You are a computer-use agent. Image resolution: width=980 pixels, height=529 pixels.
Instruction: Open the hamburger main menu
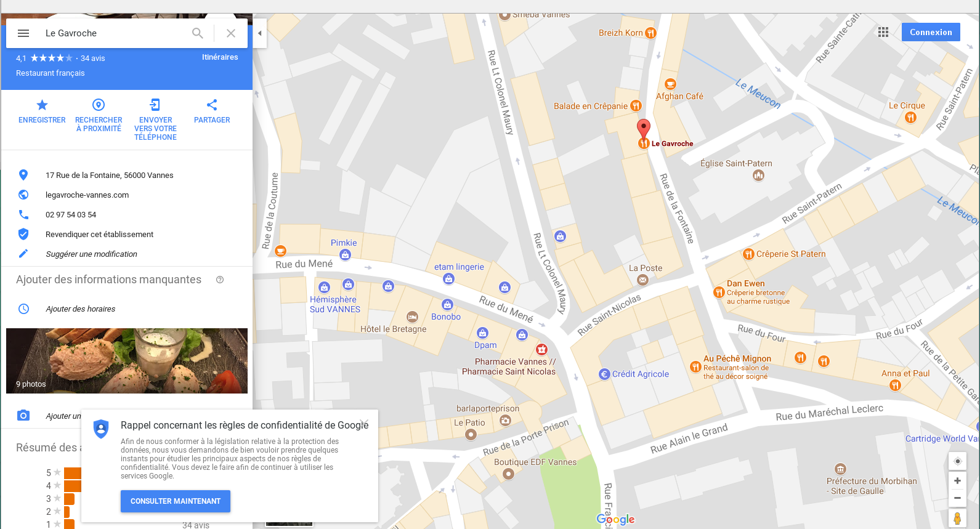click(x=23, y=33)
